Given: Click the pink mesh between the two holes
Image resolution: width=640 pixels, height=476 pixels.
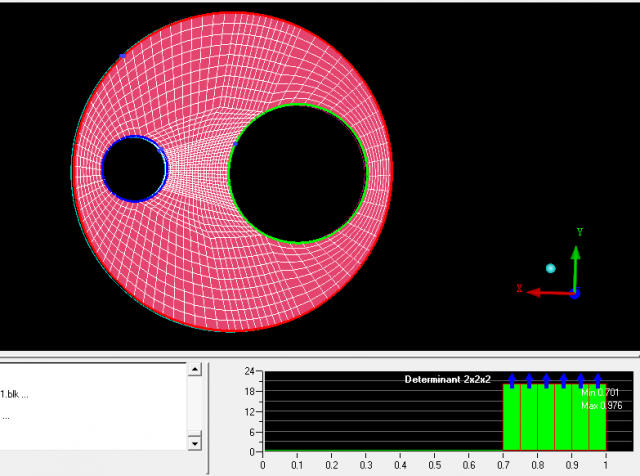Looking at the screenshot, I should tap(200, 170).
